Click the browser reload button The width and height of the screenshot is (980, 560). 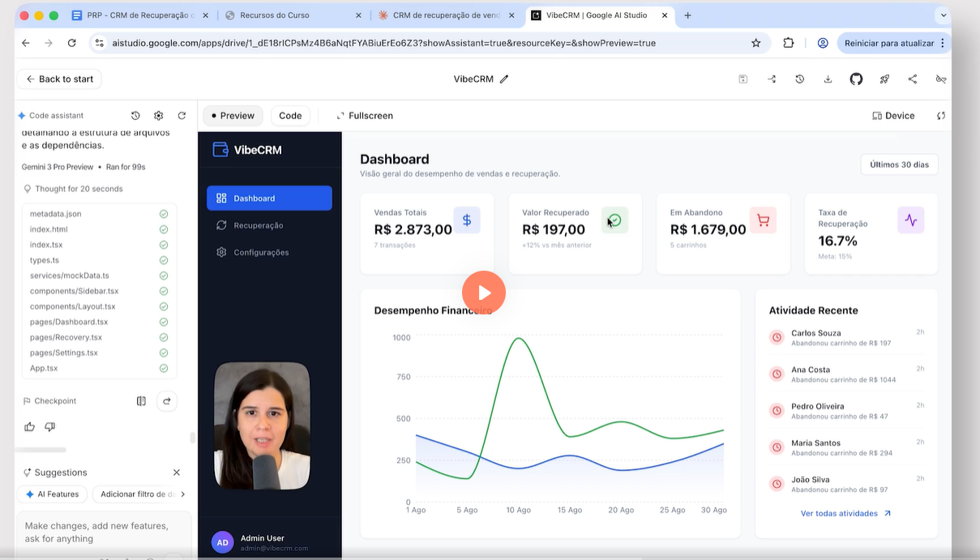(x=72, y=43)
